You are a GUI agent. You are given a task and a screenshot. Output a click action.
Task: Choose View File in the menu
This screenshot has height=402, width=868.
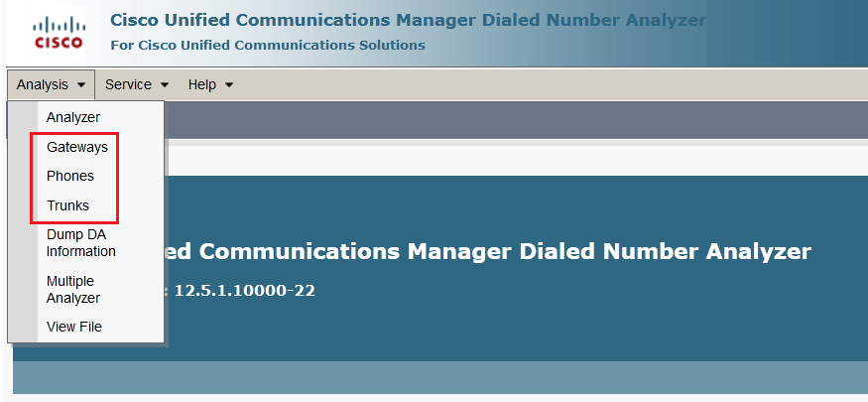[x=74, y=327]
